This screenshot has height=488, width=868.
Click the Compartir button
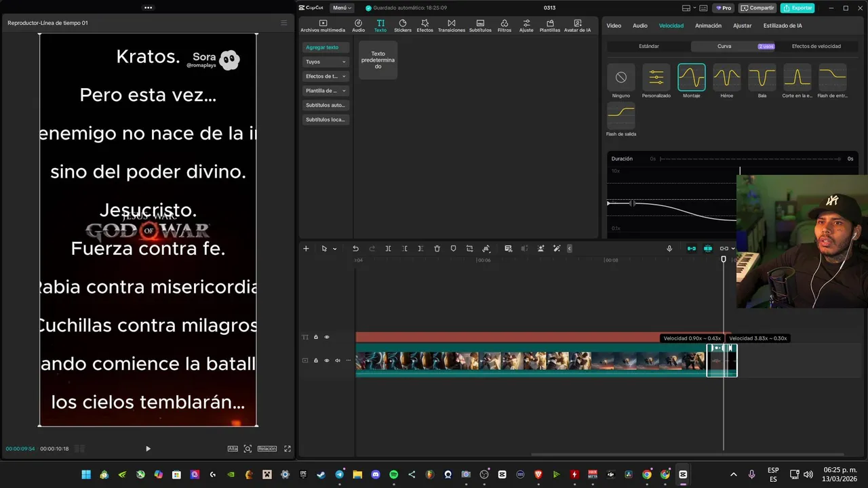point(757,8)
